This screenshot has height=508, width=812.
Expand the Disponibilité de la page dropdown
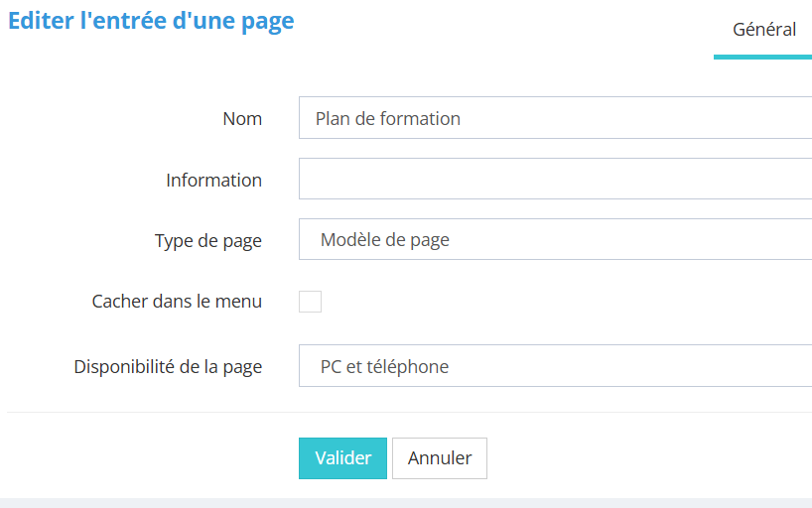[x=554, y=366]
